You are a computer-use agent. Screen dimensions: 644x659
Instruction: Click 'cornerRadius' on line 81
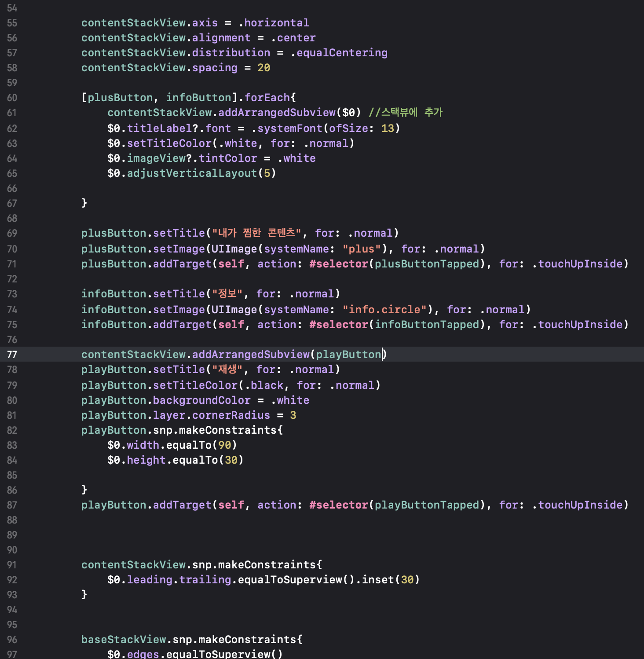(x=231, y=415)
